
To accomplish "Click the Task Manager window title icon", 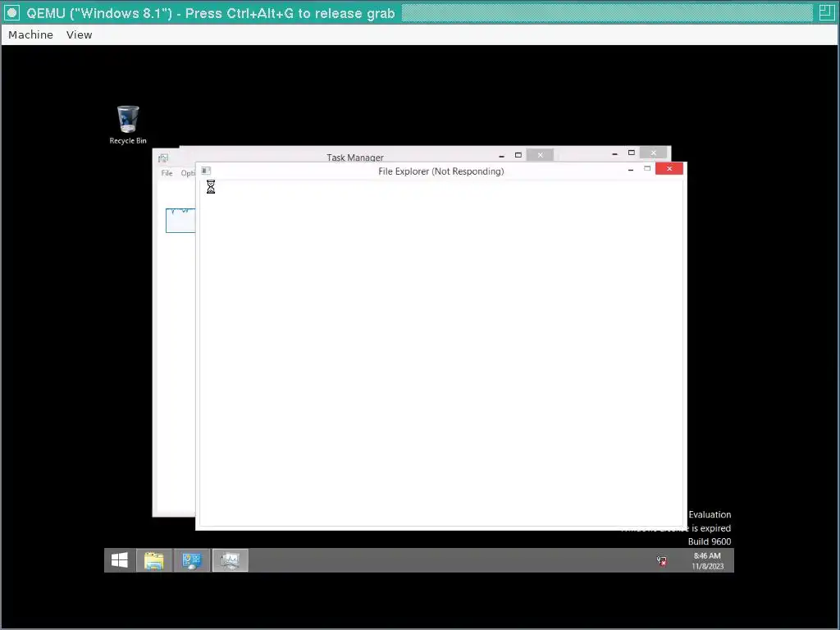I will tap(163, 158).
